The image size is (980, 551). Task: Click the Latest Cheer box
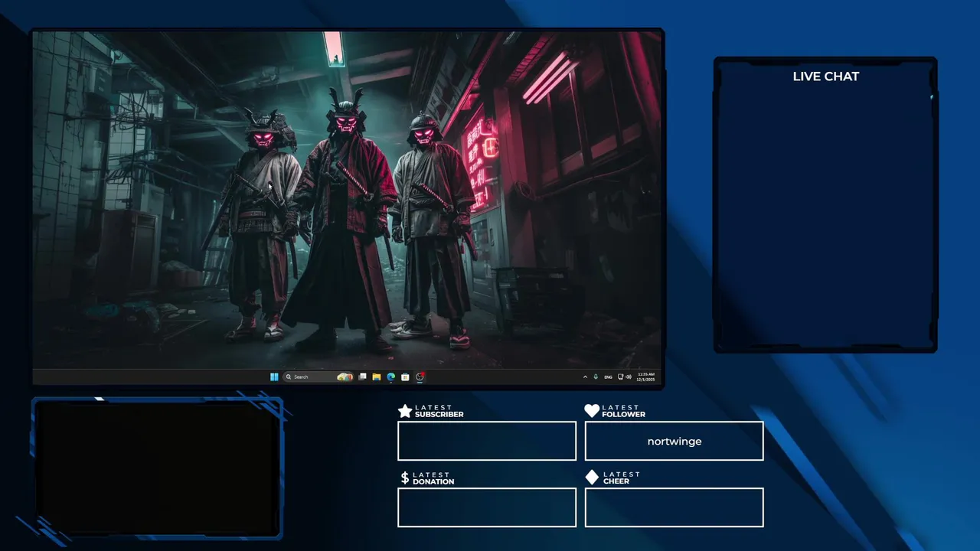674,507
